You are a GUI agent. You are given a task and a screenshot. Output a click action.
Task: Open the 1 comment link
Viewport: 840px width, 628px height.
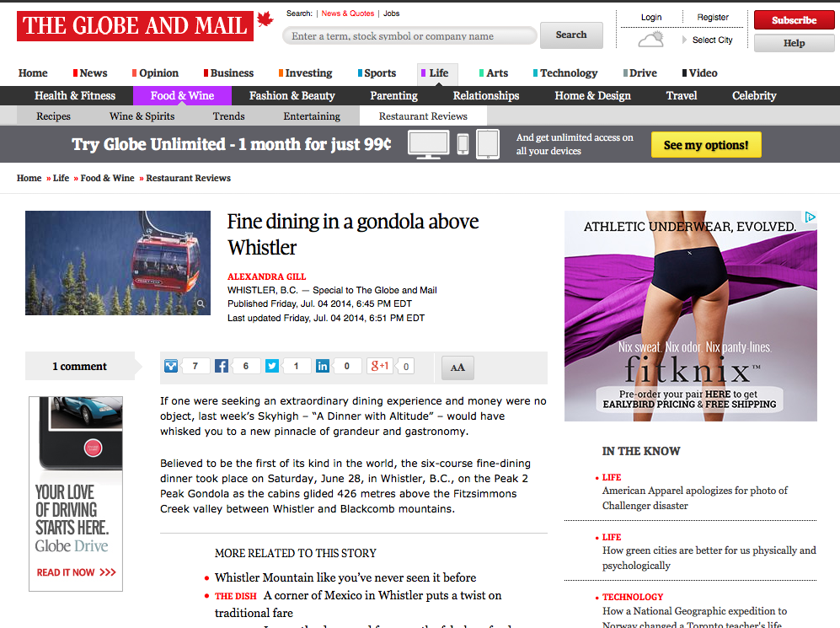[x=79, y=366]
